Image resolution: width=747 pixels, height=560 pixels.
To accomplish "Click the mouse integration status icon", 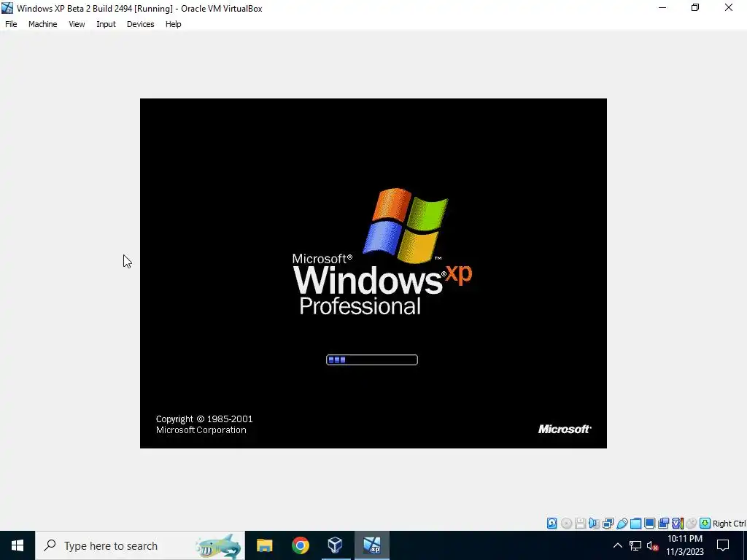I will pyautogui.click(x=692, y=524).
